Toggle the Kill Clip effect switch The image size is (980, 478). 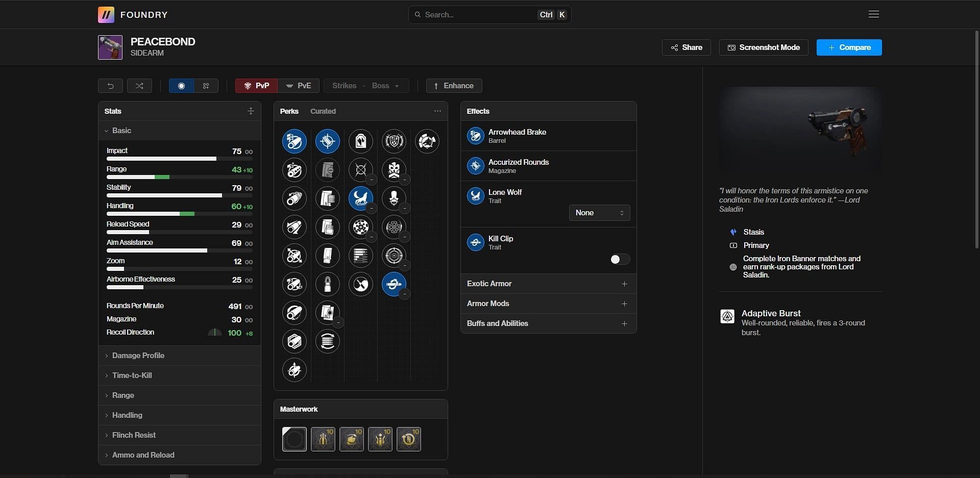point(620,260)
